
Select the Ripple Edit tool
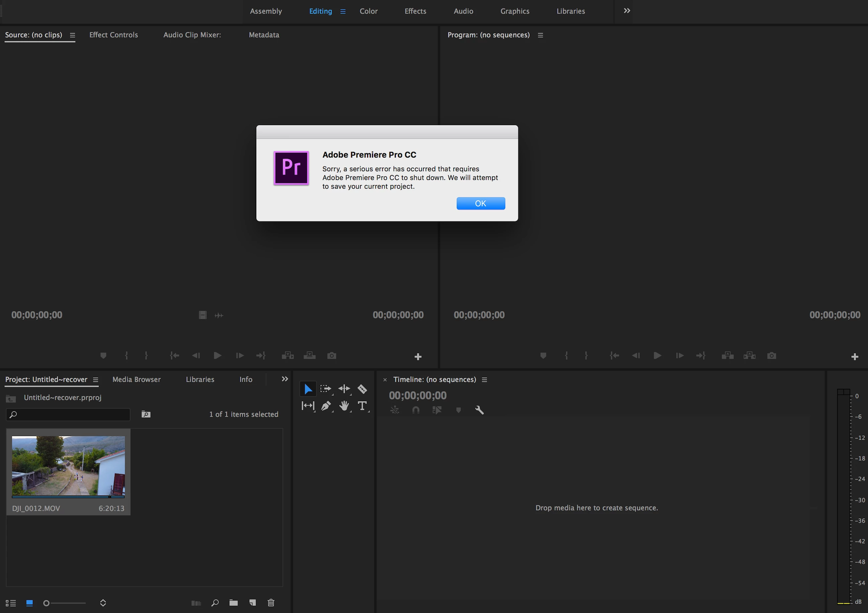coord(344,388)
